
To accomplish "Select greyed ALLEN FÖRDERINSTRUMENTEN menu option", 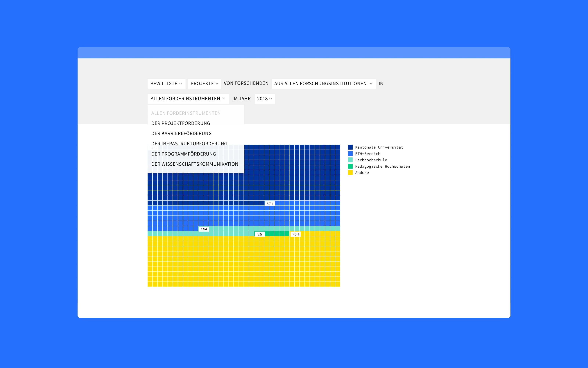I will [x=186, y=113].
